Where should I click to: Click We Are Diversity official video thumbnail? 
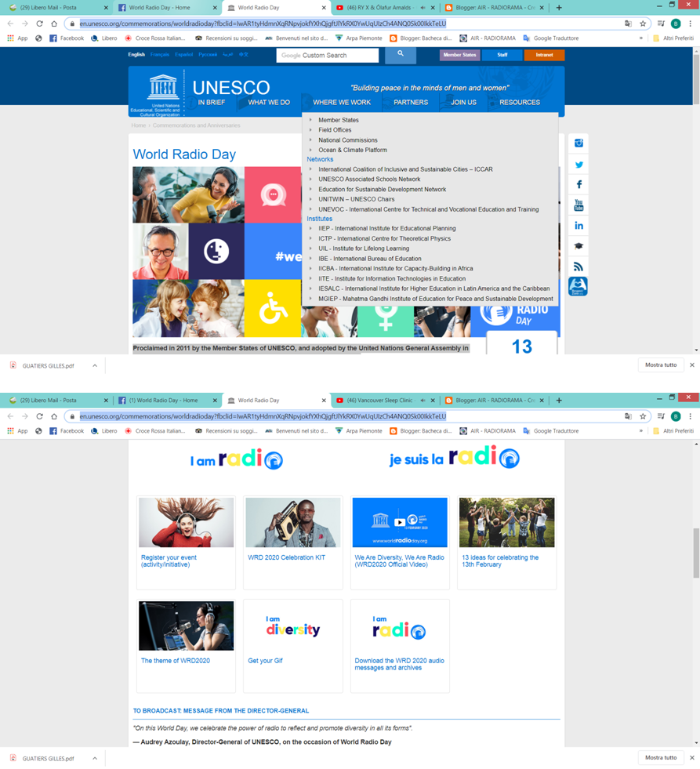[400, 522]
